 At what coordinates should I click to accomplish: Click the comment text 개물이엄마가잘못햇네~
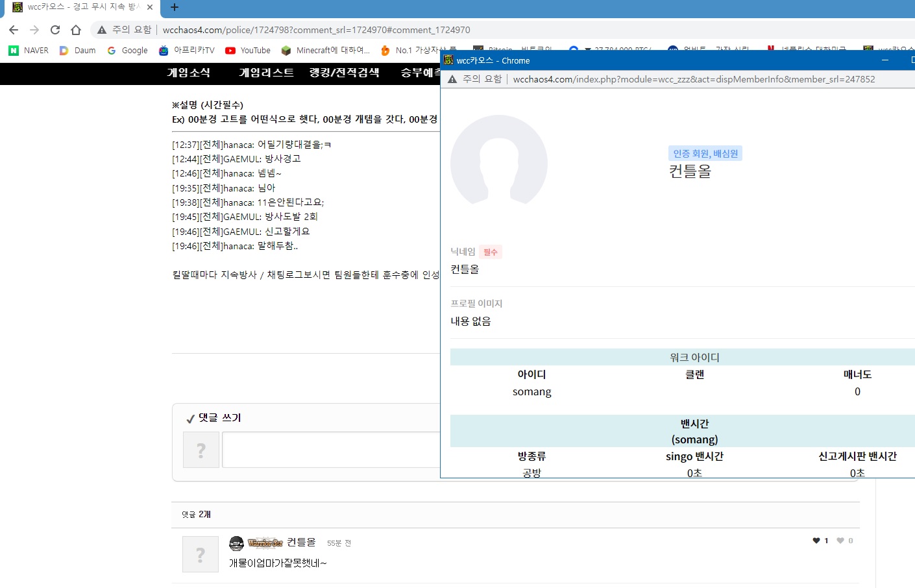(x=278, y=563)
